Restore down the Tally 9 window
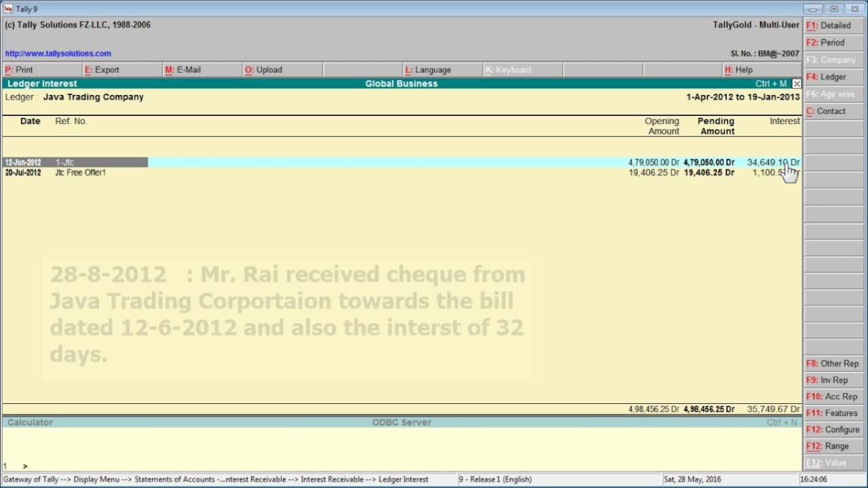Viewport: 868px width, 488px height. coord(834,9)
